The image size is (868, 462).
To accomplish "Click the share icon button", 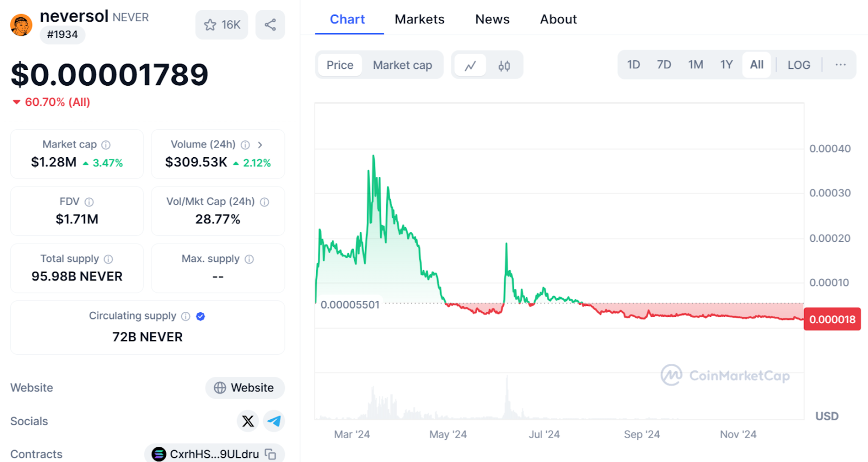I will tap(270, 25).
